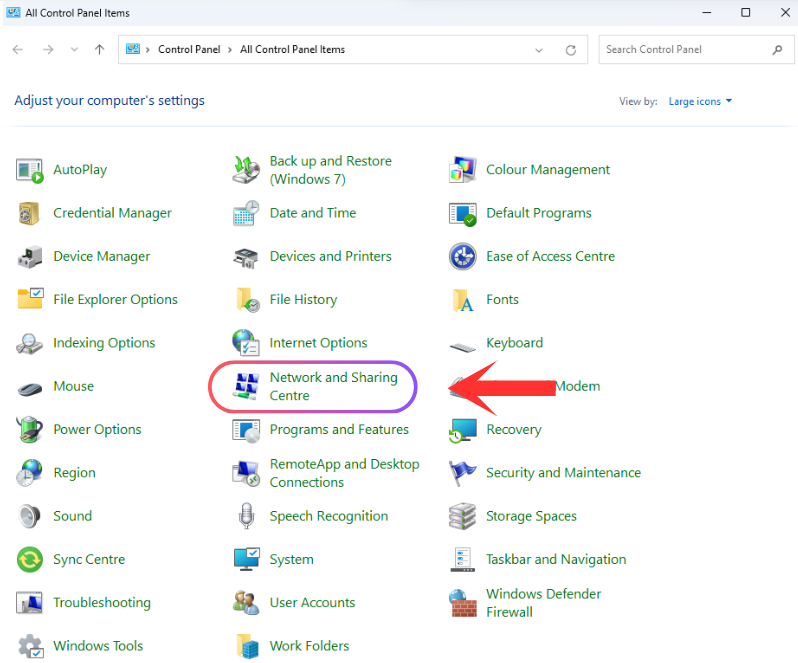Image resolution: width=798 pixels, height=663 pixels.
Task: Open the Device Manager link
Action: 102,256
